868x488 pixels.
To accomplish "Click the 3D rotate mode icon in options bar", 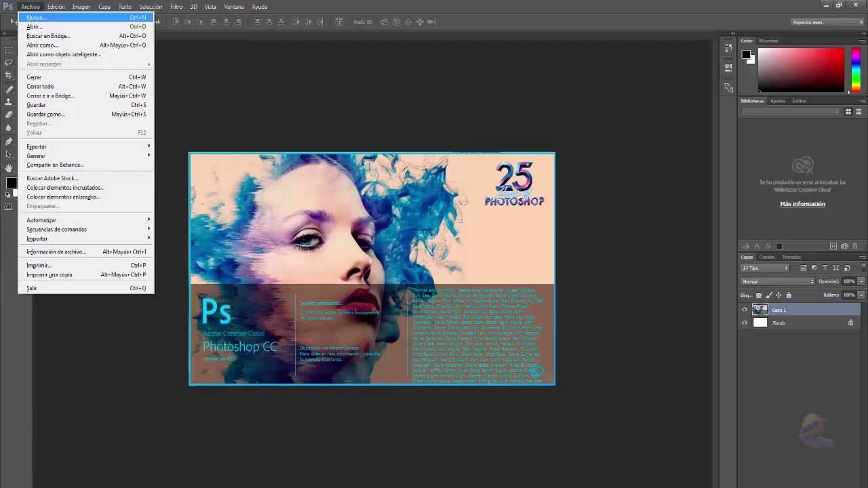I will pos(384,22).
